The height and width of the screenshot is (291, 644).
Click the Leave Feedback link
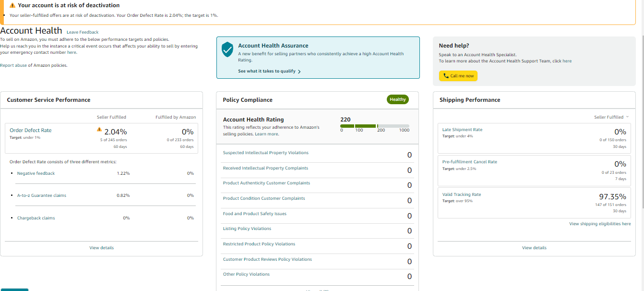click(83, 32)
